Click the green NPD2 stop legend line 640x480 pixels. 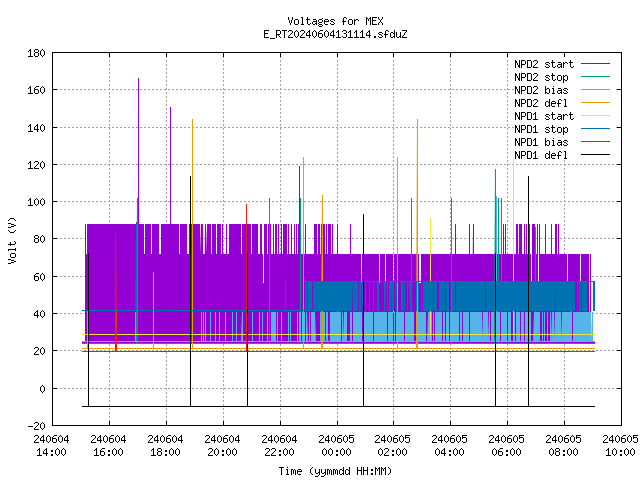pos(595,76)
